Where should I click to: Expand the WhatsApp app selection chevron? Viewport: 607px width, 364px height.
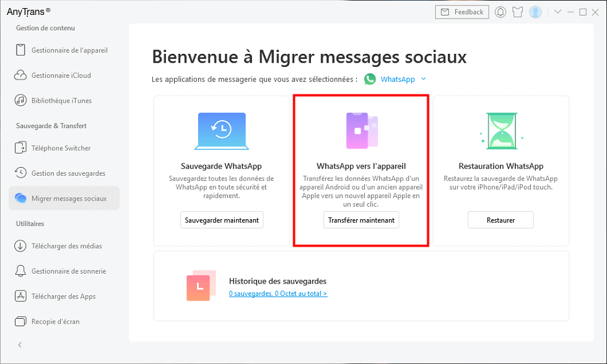(x=424, y=79)
